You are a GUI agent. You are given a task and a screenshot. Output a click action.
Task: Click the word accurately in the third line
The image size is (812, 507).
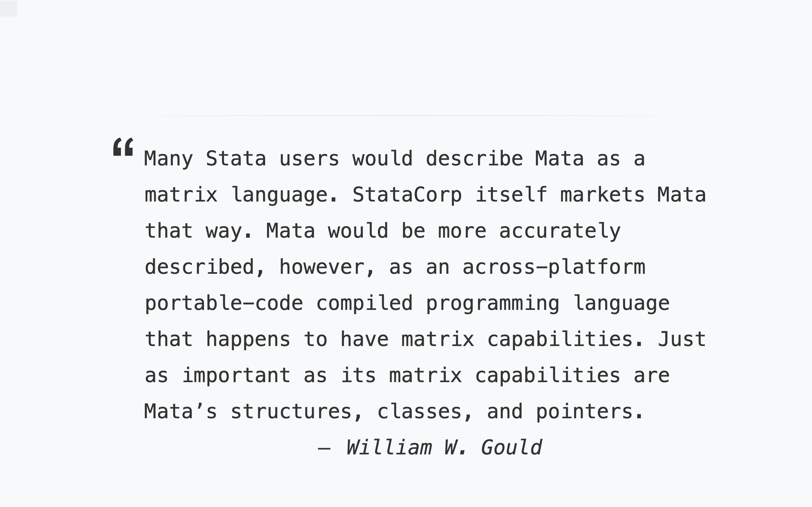(x=560, y=231)
